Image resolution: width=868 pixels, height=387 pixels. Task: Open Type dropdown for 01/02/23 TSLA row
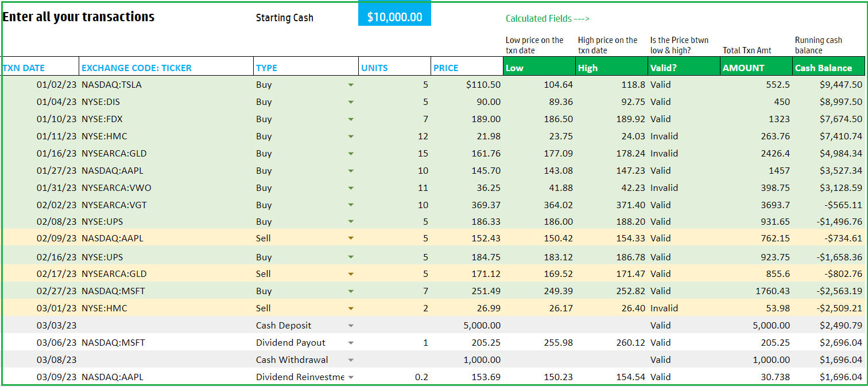pyautogui.click(x=351, y=85)
